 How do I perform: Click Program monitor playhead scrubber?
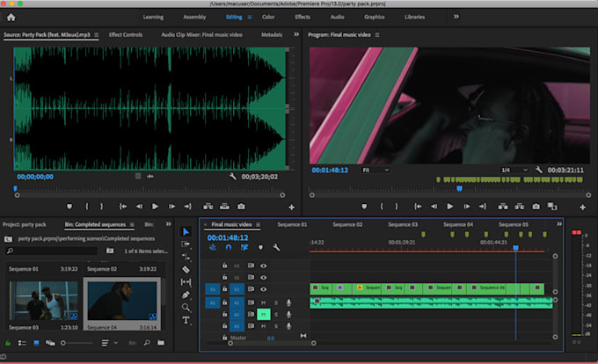pos(460,189)
